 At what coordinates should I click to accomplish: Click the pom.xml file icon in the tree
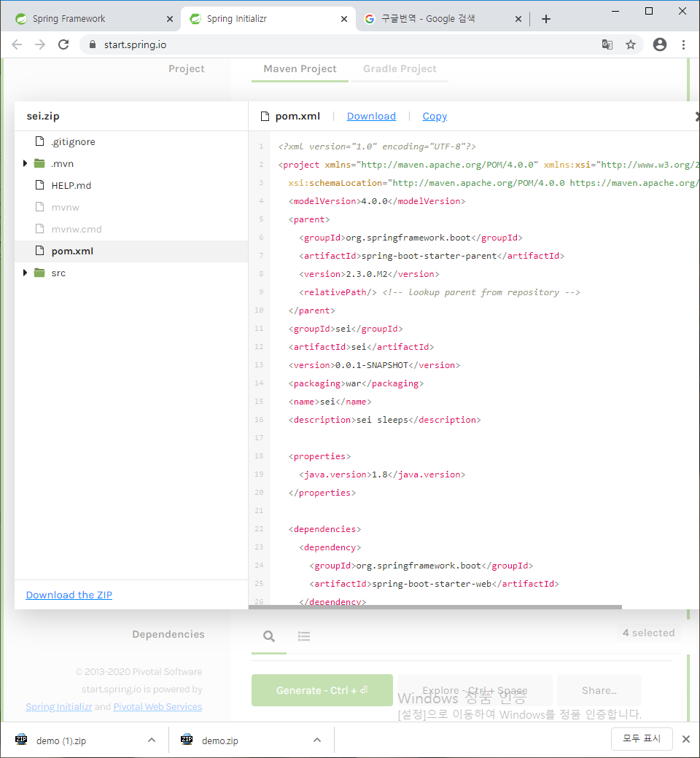point(40,251)
